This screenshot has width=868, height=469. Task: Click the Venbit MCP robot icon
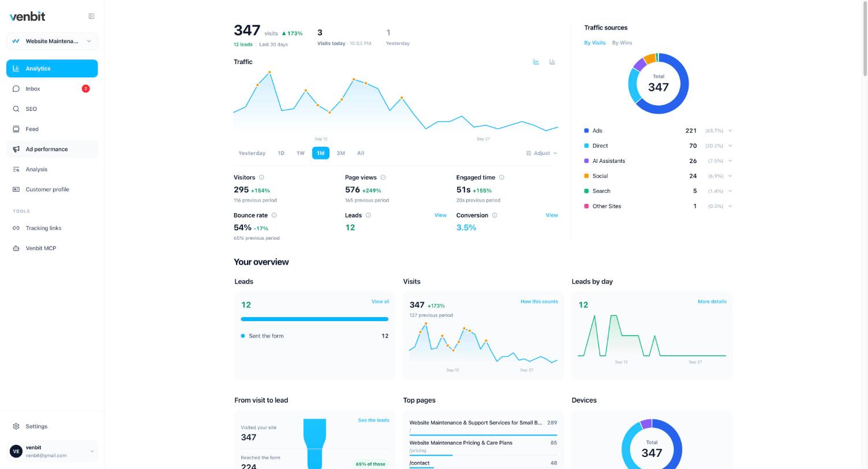[x=16, y=248]
